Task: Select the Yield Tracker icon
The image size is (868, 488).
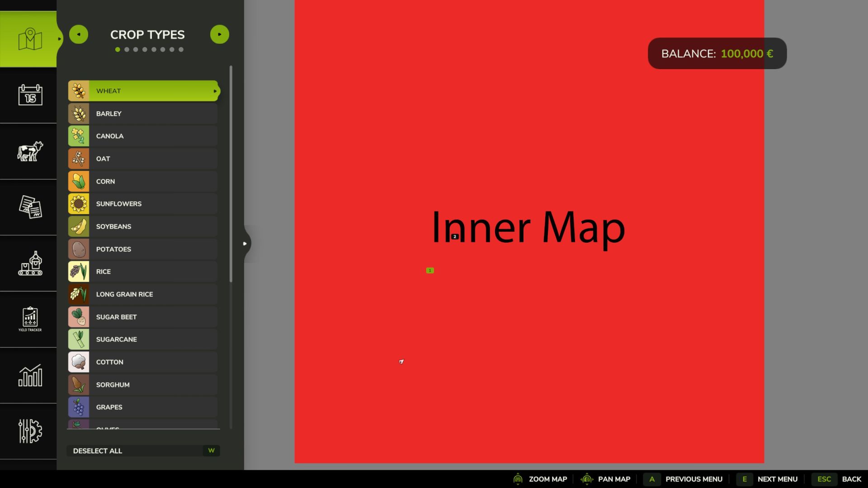Action: pos(28,319)
